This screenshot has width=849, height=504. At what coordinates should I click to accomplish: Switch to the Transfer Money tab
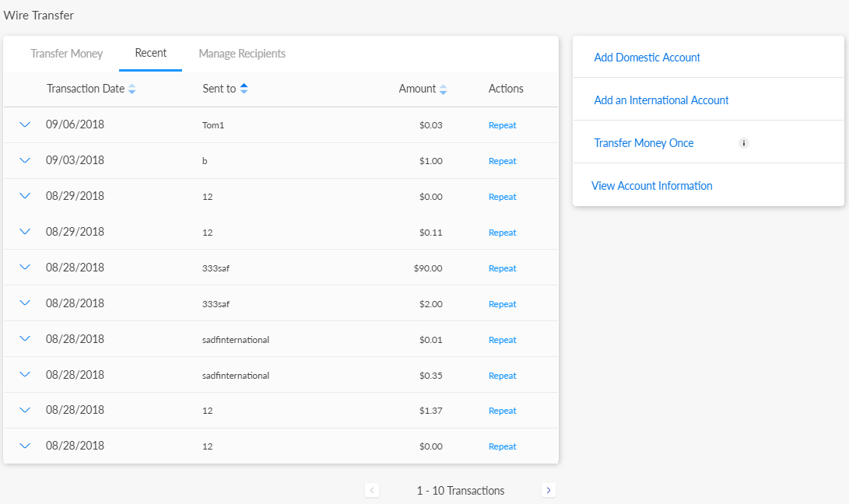[67, 54]
